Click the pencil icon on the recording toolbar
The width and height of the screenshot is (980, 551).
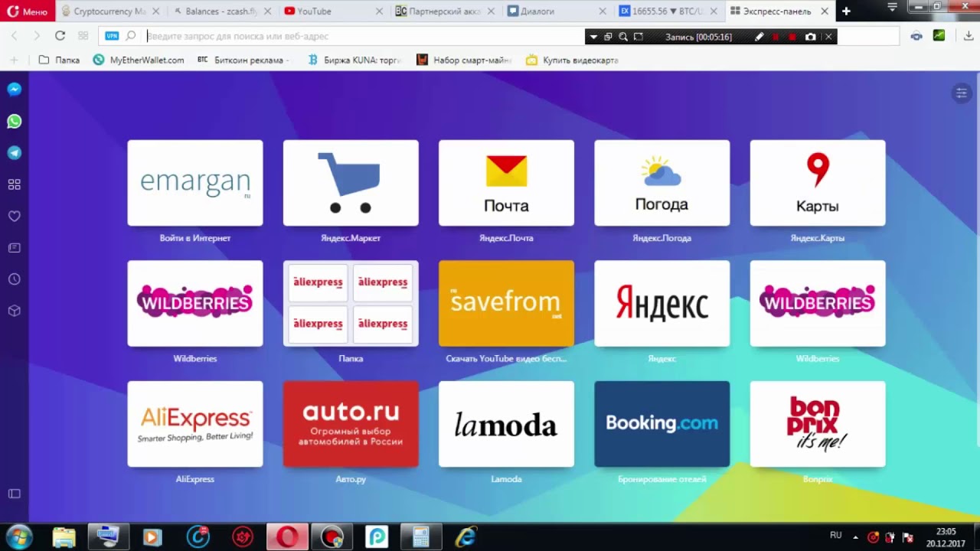pyautogui.click(x=759, y=37)
